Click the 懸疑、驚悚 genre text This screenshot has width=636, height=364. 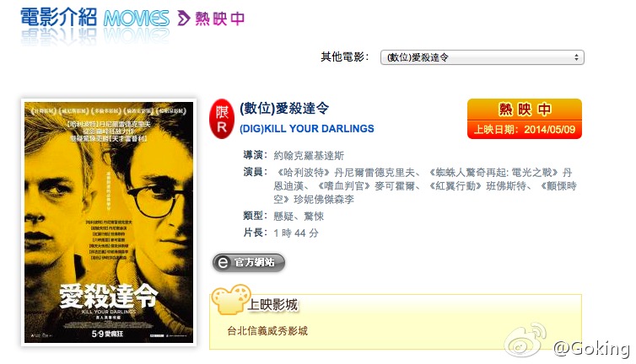pyautogui.click(x=299, y=217)
